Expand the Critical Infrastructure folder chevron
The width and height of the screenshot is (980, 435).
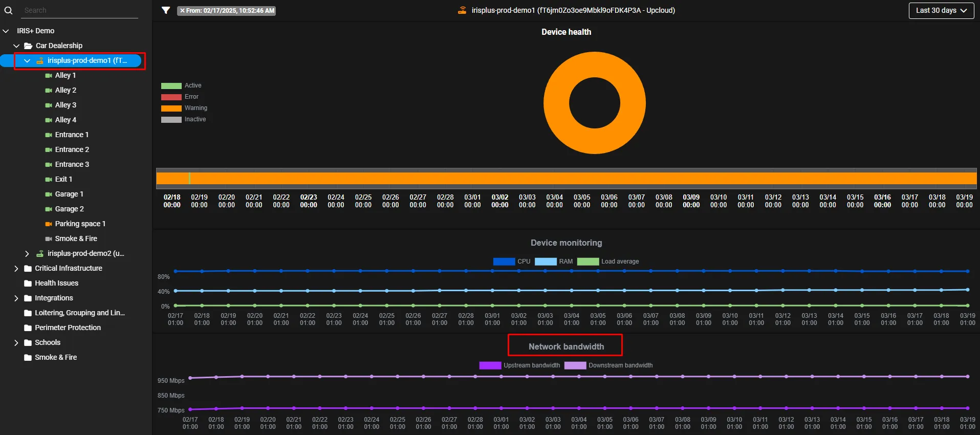16,268
